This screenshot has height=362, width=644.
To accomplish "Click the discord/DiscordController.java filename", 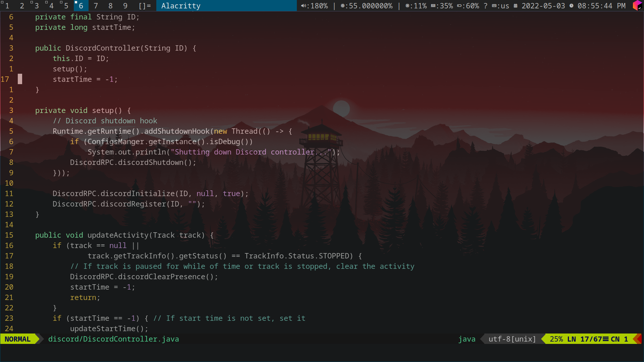I will (x=113, y=339).
